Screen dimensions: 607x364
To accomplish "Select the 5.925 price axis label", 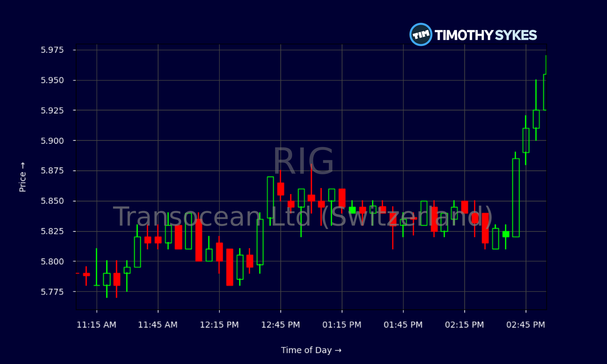I will [52, 111].
